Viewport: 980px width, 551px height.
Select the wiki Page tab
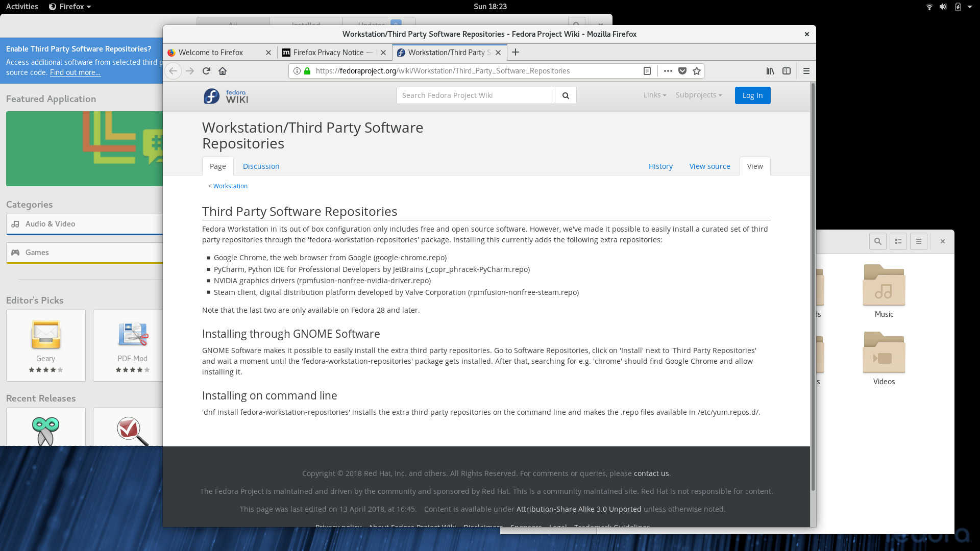coord(218,166)
